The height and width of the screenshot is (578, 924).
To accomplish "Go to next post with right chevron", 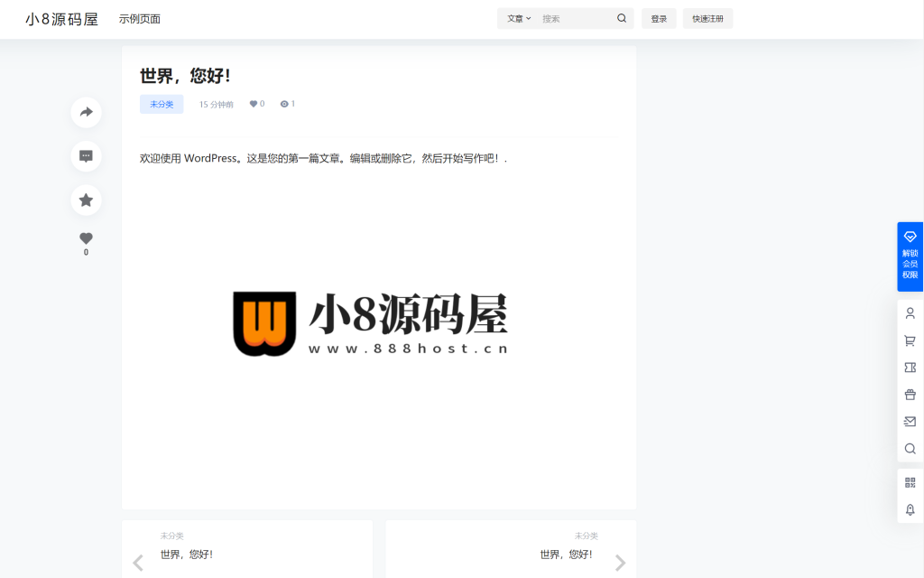I will pyautogui.click(x=620, y=563).
